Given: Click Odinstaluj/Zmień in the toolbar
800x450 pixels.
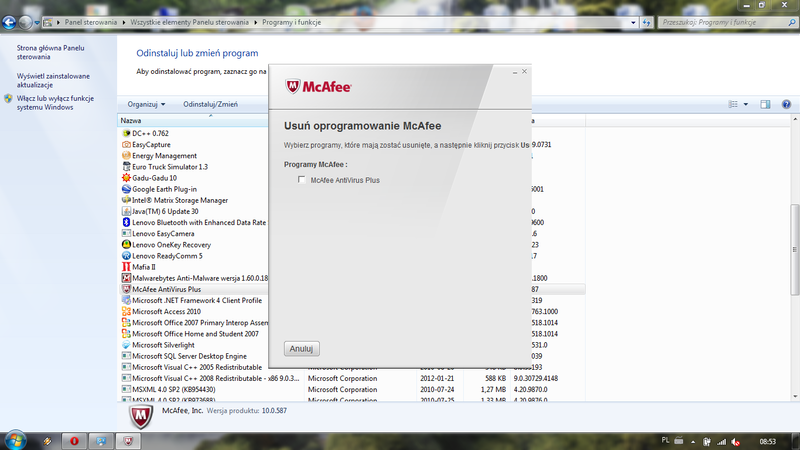Looking at the screenshot, I should click(x=210, y=104).
